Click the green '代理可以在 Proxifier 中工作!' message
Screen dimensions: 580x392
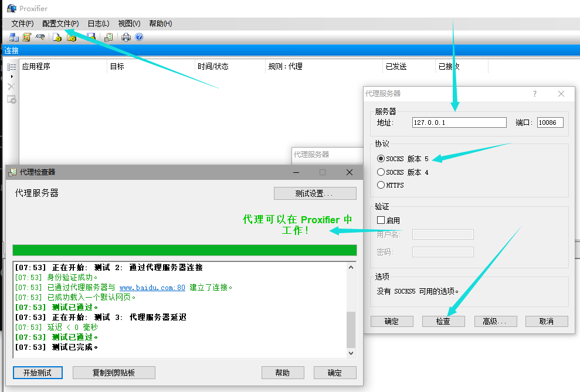point(297,224)
